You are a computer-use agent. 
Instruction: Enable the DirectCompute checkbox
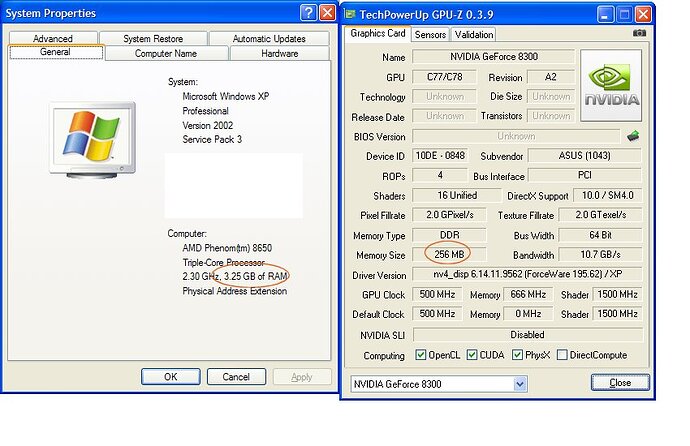tap(562, 355)
